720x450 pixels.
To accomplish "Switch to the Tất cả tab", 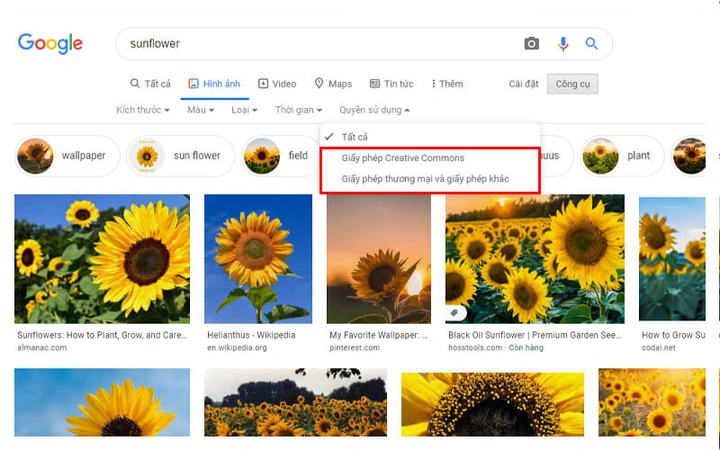I will (x=150, y=84).
